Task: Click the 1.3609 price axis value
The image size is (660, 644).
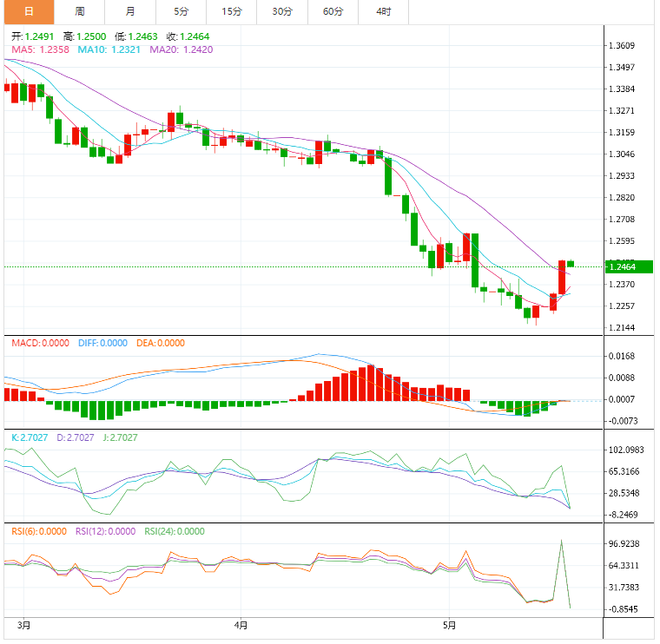Action: coord(622,45)
